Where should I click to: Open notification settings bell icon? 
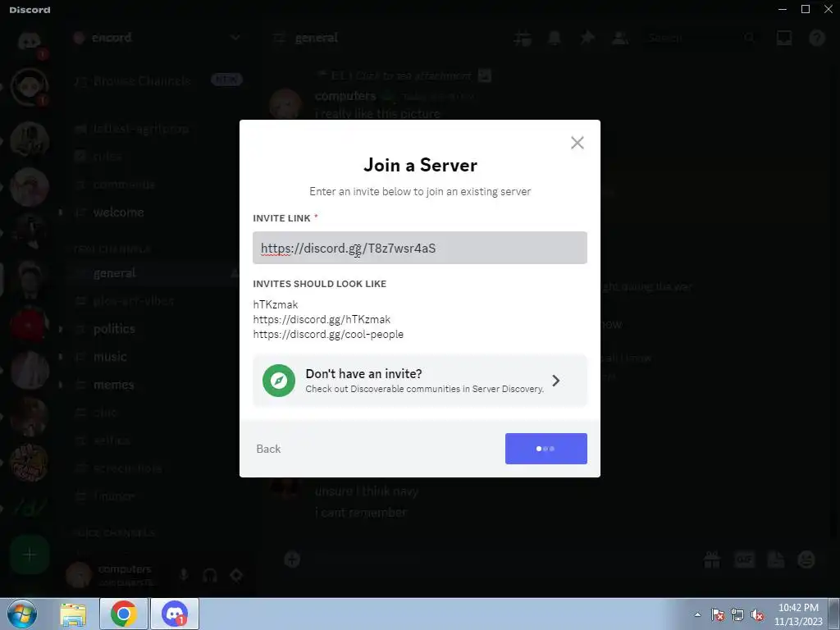coord(555,38)
